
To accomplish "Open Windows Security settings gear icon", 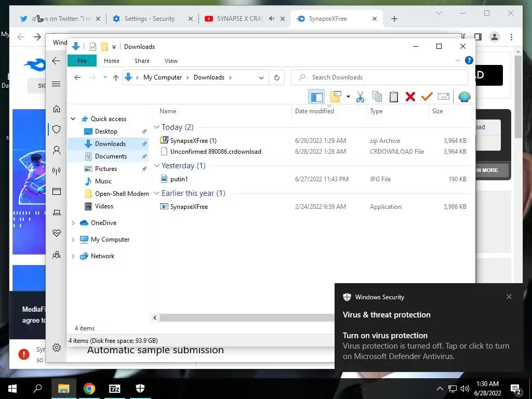I will tap(56, 348).
